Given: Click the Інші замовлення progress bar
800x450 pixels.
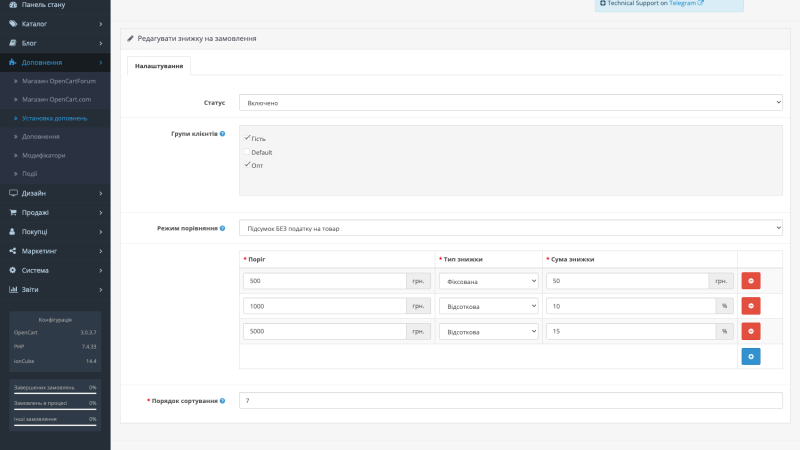Looking at the screenshot, I should point(55,425).
